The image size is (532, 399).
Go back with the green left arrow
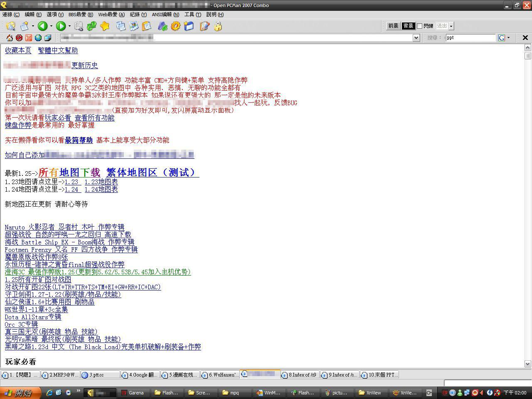(x=42, y=26)
